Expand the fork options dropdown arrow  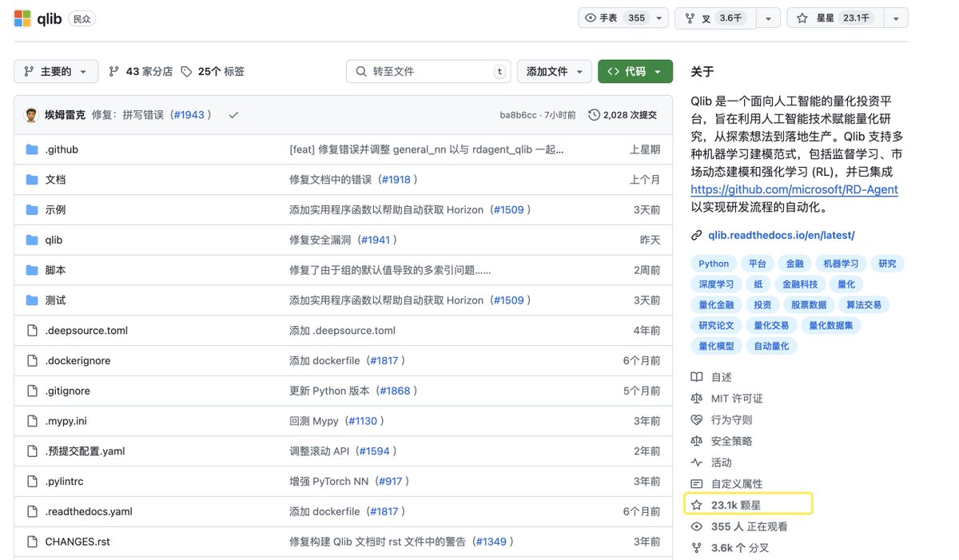[x=768, y=18]
